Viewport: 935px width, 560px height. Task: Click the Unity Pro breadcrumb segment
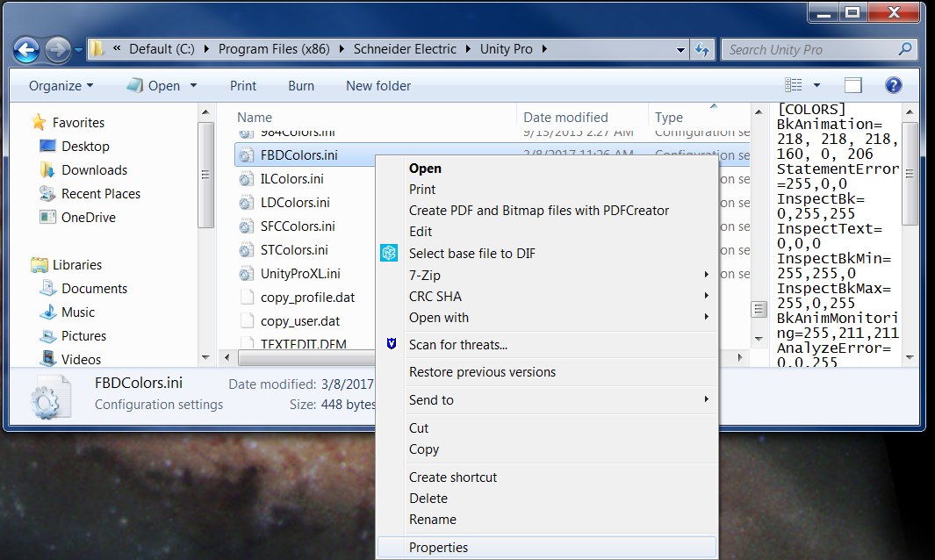click(x=507, y=49)
